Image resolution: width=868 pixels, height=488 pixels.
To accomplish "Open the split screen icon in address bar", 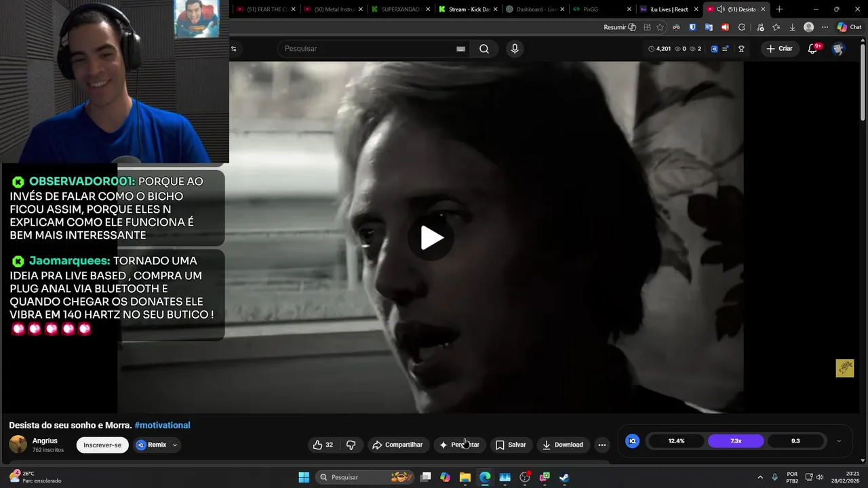I will click(647, 27).
